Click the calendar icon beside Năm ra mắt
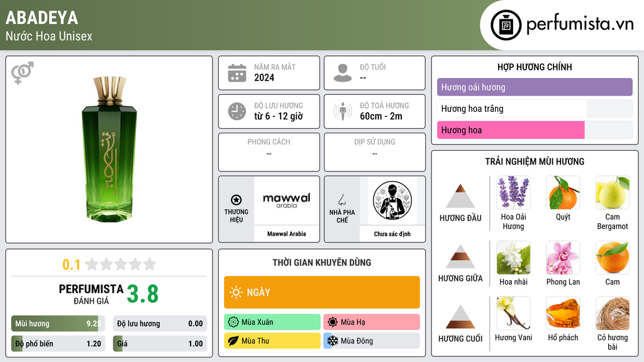 point(237,73)
